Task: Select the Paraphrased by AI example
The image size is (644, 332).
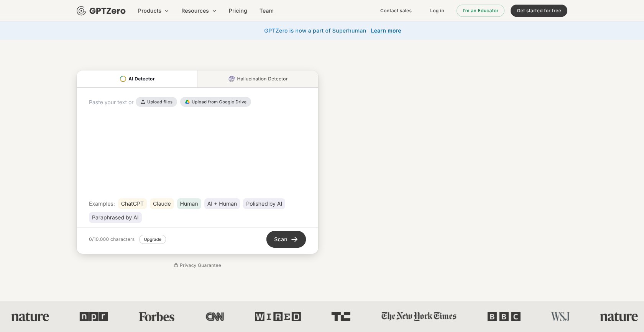Action: pos(115,218)
